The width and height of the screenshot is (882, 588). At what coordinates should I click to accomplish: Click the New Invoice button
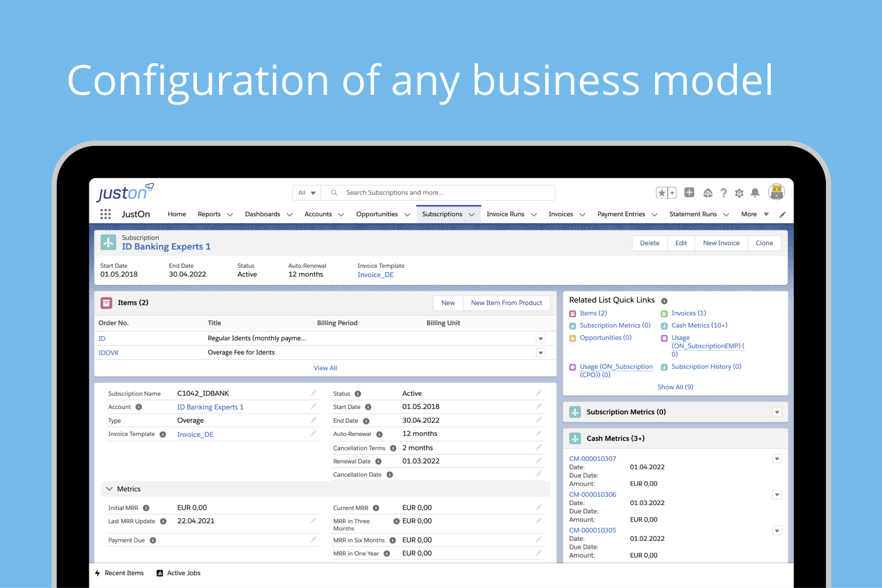(x=721, y=243)
